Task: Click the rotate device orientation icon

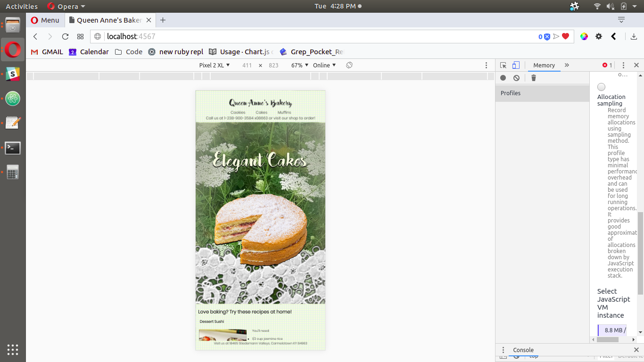Action: click(x=349, y=65)
